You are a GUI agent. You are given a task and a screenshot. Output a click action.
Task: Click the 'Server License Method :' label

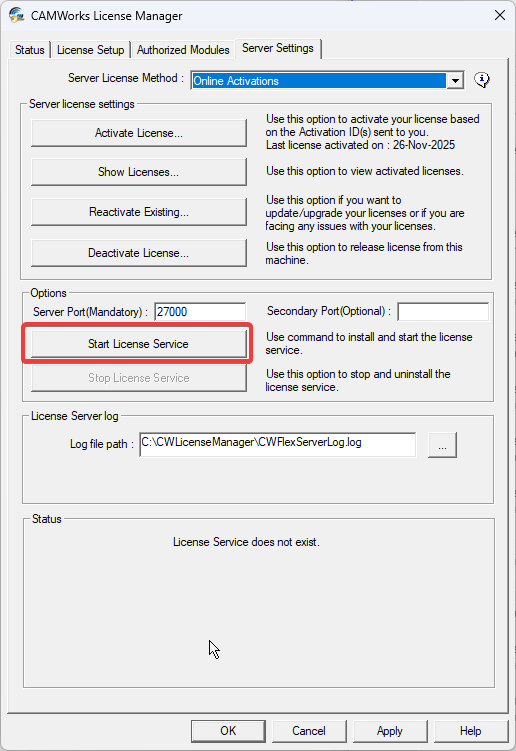tap(126, 78)
